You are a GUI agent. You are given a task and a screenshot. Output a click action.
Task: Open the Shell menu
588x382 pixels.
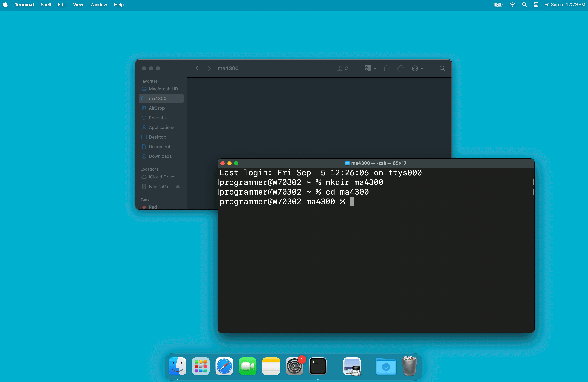click(x=46, y=4)
